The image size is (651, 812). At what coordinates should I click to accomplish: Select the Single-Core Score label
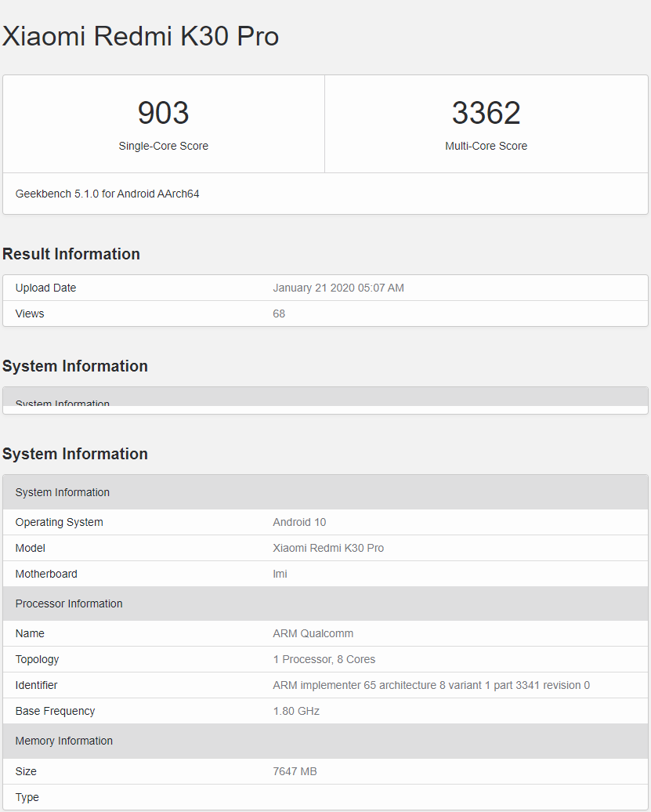(163, 146)
